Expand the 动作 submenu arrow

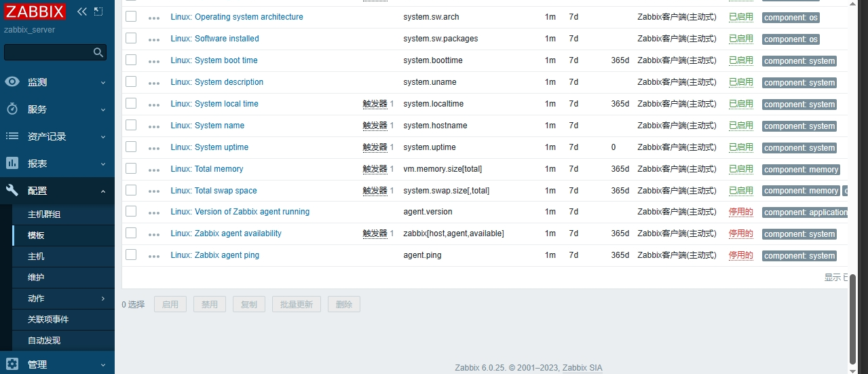pyautogui.click(x=103, y=299)
